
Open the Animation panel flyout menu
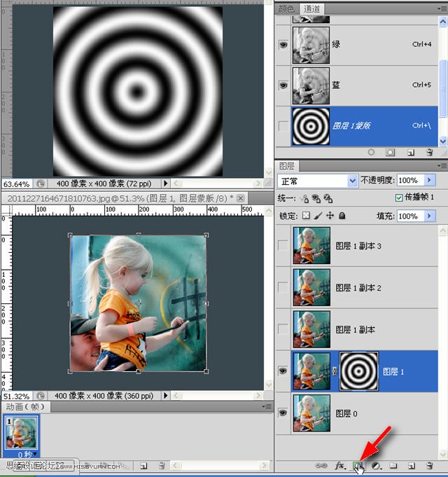pos(267,406)
